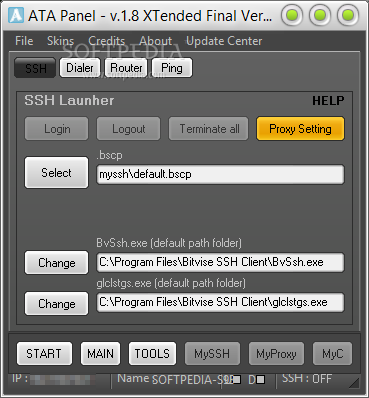Click the BvSsh.exe path field

point(220,262)
